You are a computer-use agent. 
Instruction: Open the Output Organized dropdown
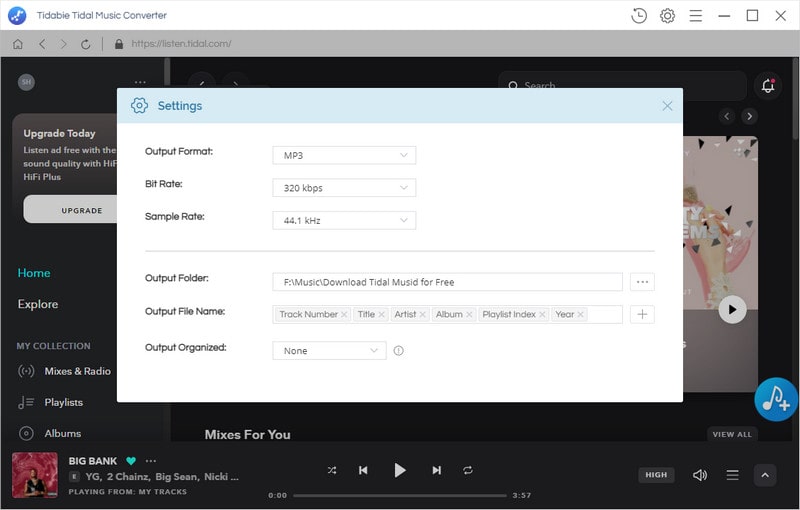(x=330, y=350)
